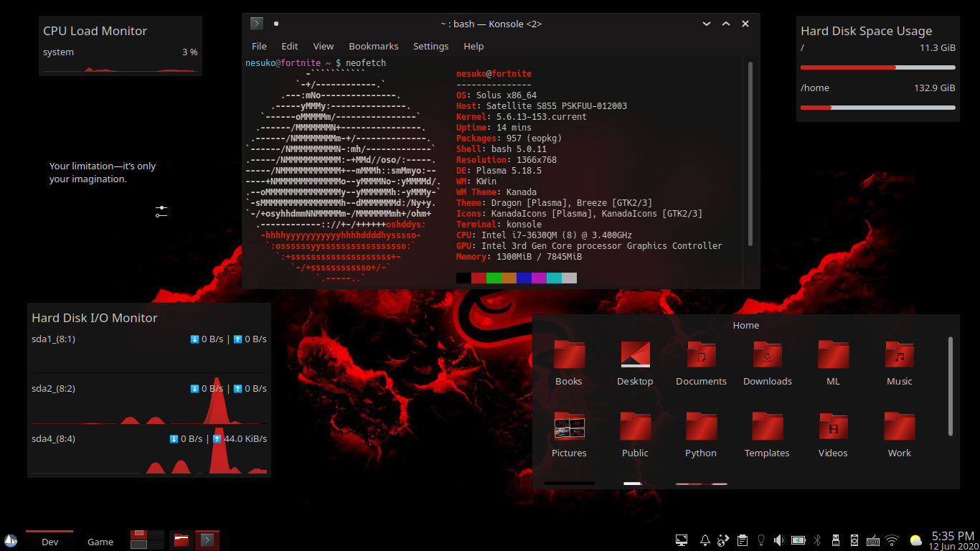Click the /home partition usage bar
The width and height of the screenshot is (980, 551).
[877, 108]
